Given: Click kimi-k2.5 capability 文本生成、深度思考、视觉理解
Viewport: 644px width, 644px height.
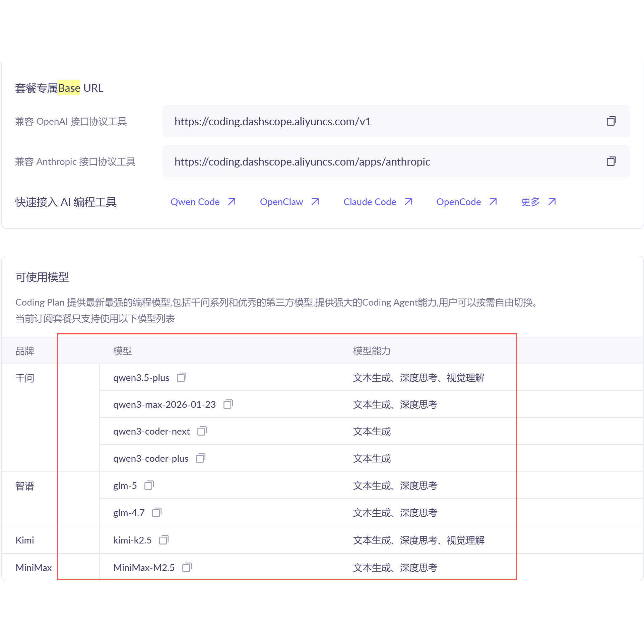Looking at the screenshot, I should click(x=419, y=540).
